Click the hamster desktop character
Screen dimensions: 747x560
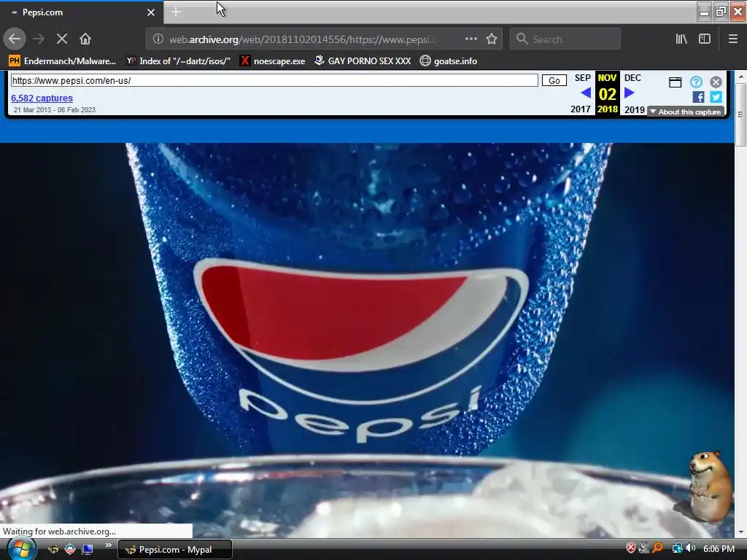(711, 487)
